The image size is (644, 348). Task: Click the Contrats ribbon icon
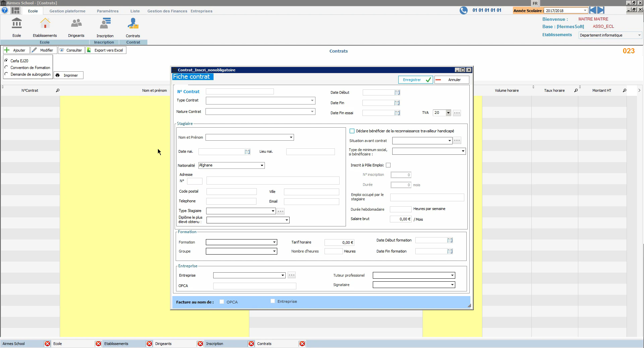pos(133,23)
